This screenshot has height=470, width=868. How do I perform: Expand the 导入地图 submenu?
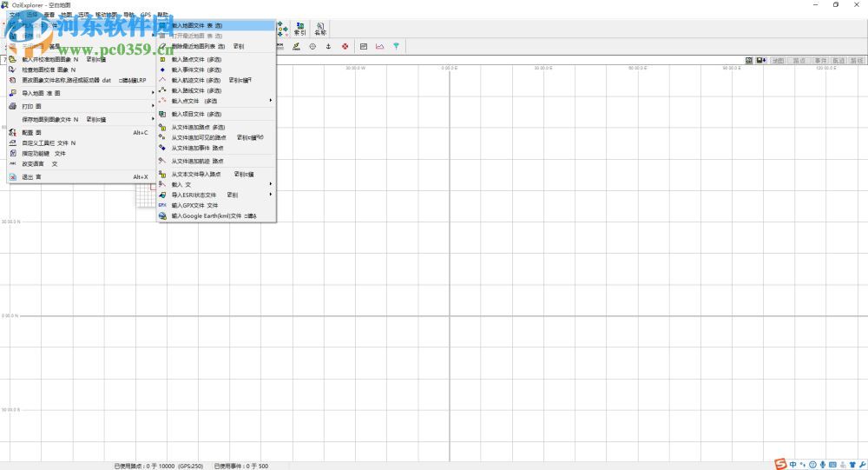click(81, 93)
